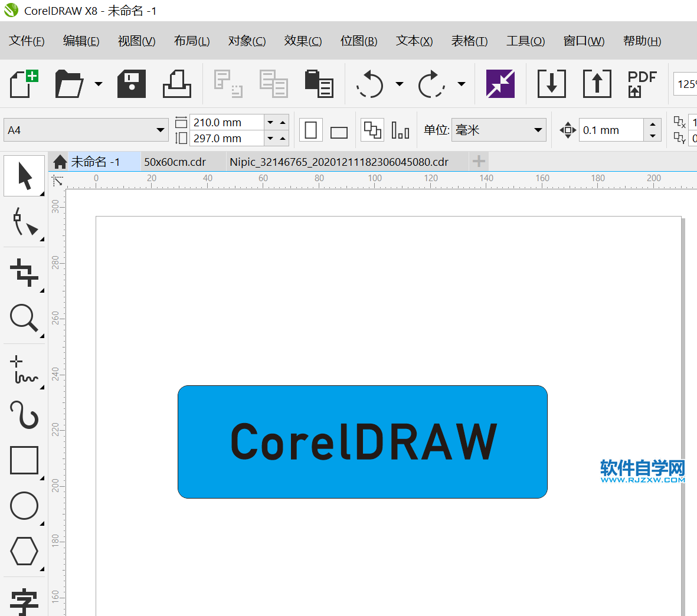
Task: Switch to the 50x60cm.cdr tab
Action: tap(175, 162)
